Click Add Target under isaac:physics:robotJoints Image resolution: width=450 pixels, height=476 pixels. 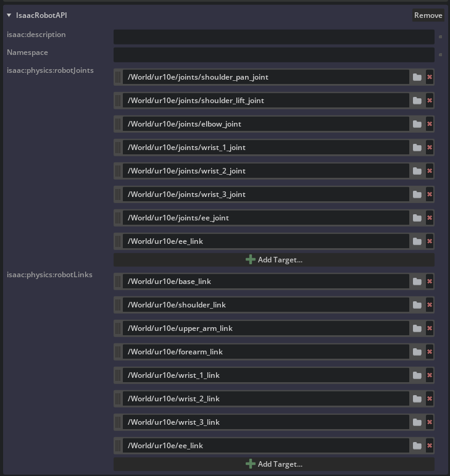coord(274,260)
